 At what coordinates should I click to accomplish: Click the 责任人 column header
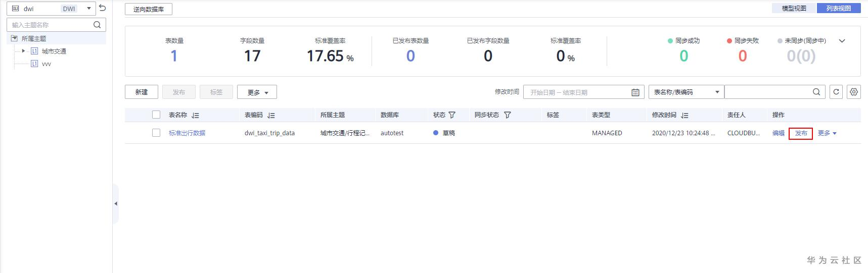tap(737, 115)
